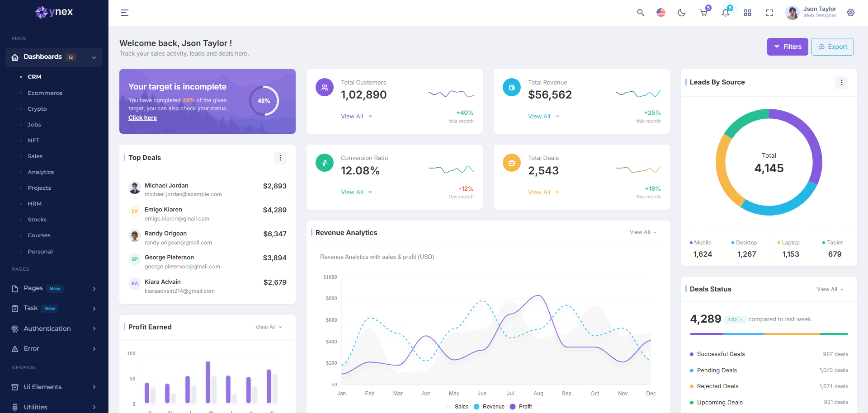Click the Pages document icon

coord(15,289)
